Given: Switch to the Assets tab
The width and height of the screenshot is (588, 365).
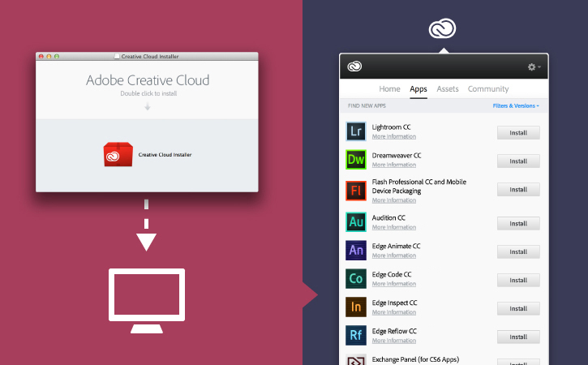Looking at the screenshot, I should [448, 89].
